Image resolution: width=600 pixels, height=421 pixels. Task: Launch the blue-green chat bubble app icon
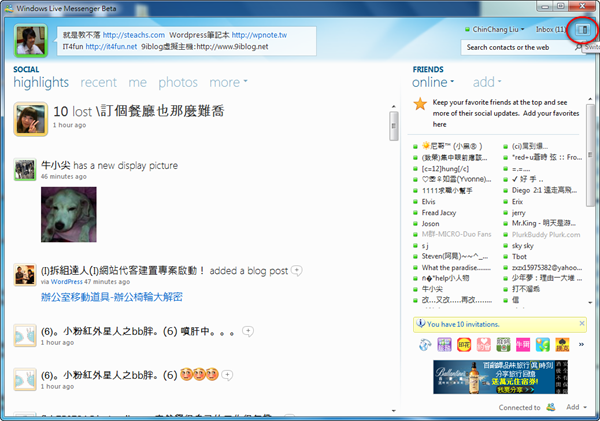[x=543, y=345]
